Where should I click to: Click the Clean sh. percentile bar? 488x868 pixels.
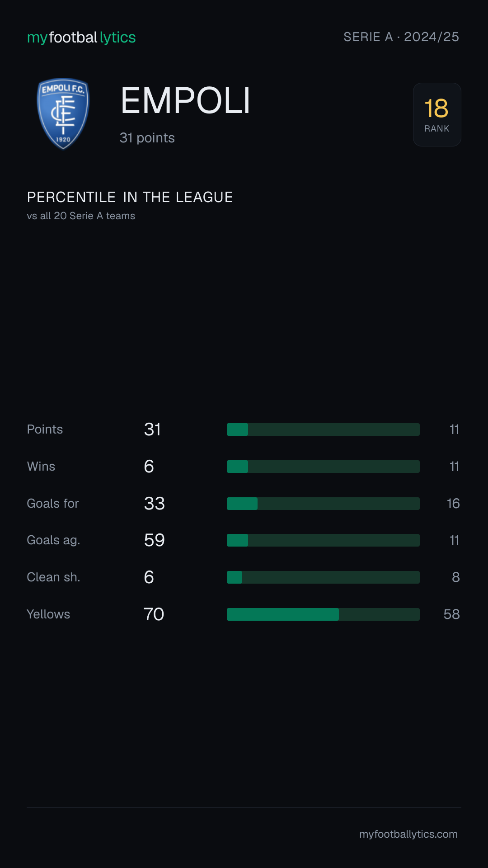coord(323,577)
